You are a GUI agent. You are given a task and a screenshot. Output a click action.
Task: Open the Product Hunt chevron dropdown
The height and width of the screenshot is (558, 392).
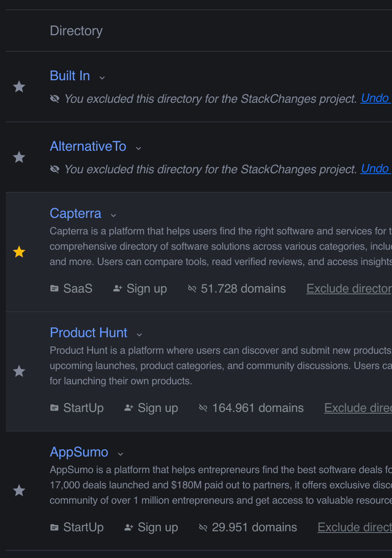[x=139, y=335]
